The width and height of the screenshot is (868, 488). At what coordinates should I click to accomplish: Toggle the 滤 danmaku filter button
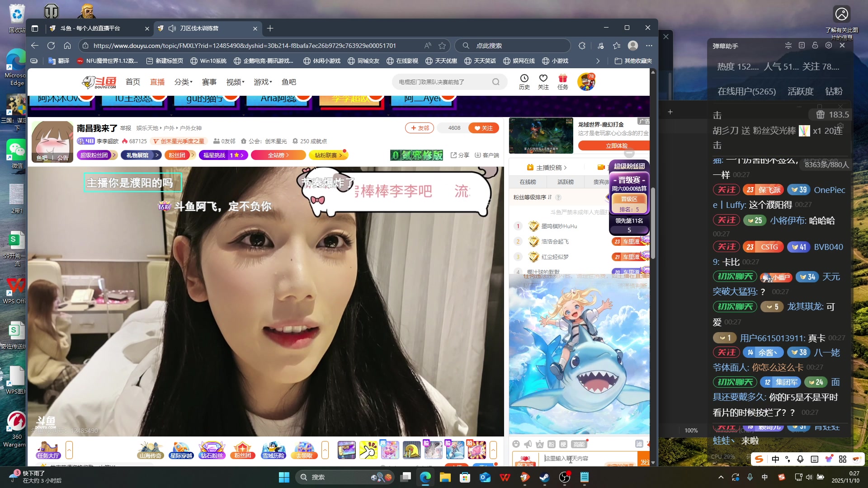pyautogui.click(x=639, y=444)
